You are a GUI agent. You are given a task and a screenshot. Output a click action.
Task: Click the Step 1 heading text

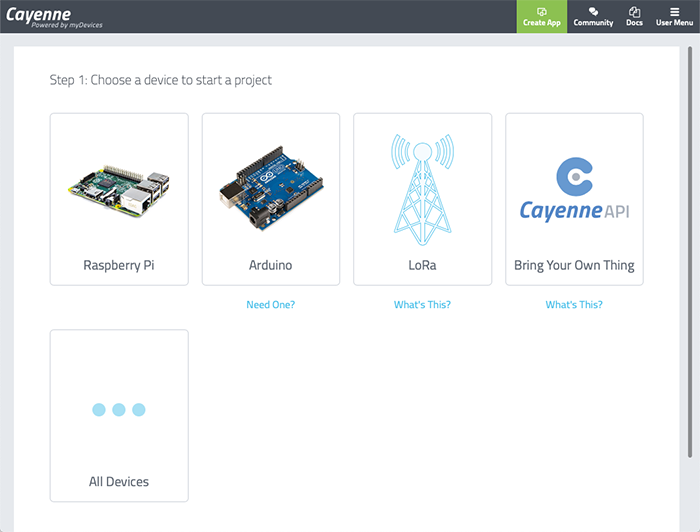(x=160, y=80)
